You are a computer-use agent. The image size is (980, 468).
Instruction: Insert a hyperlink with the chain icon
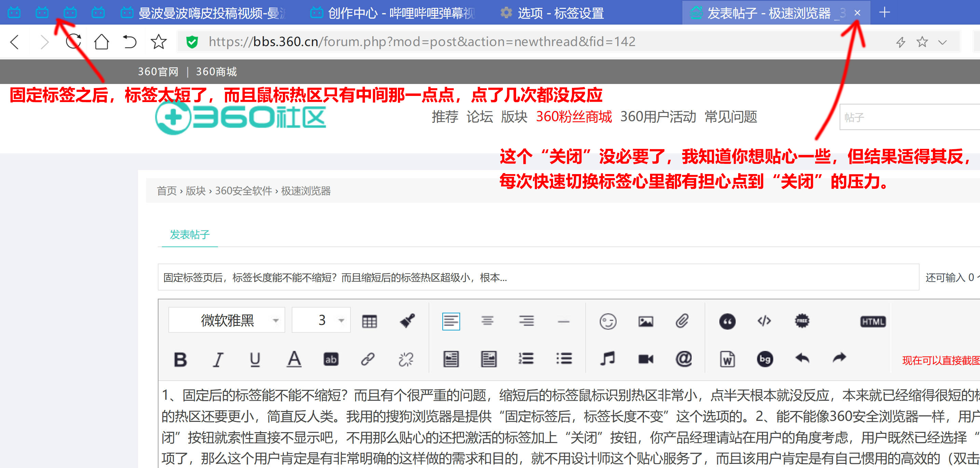coord(368,358)
